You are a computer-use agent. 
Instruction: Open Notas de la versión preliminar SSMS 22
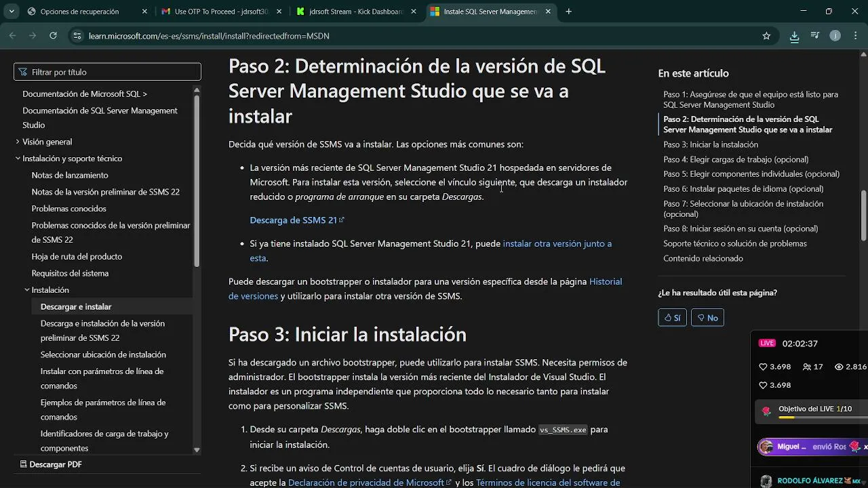click(x=106, y=192)
